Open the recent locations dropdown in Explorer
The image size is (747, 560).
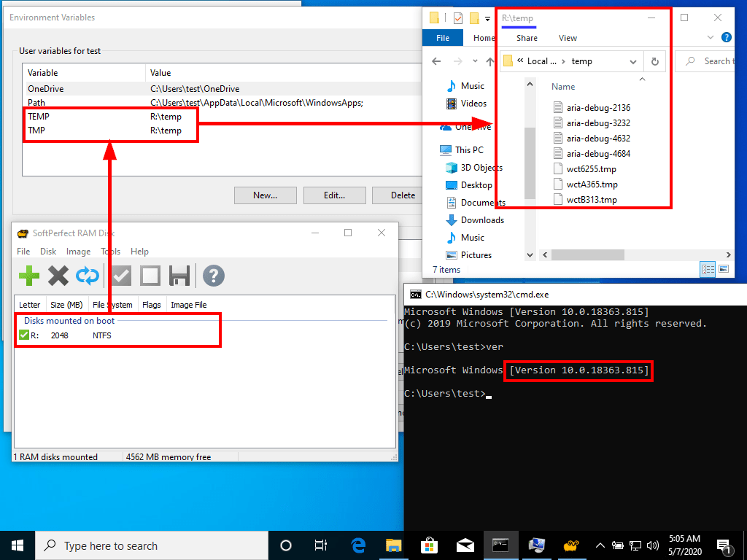click(475, 61)
